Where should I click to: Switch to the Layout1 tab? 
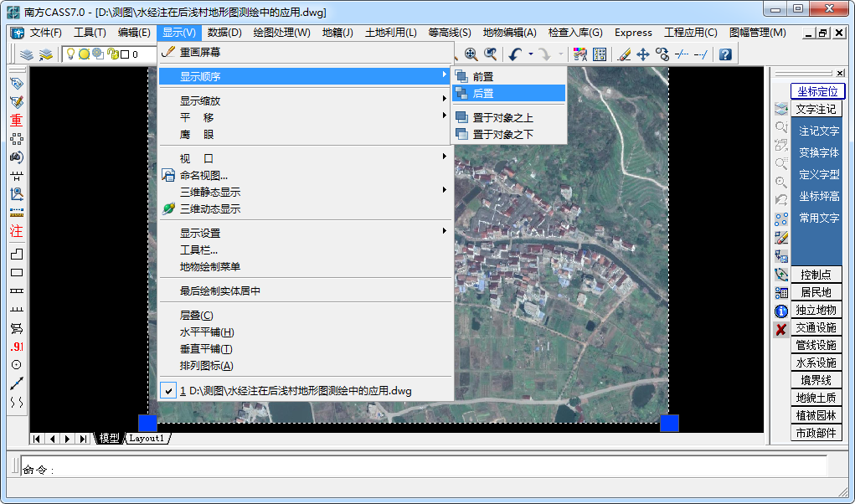coord(147,439)
